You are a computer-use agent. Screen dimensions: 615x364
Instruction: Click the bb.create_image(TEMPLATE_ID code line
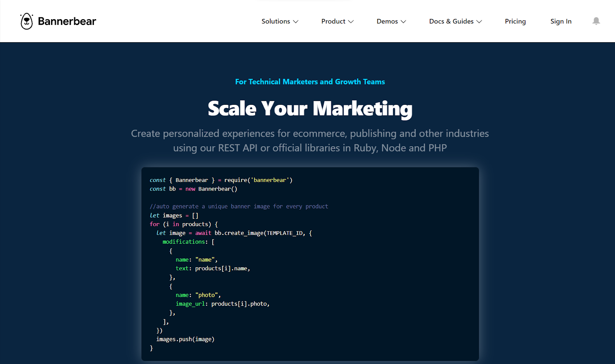234,233
